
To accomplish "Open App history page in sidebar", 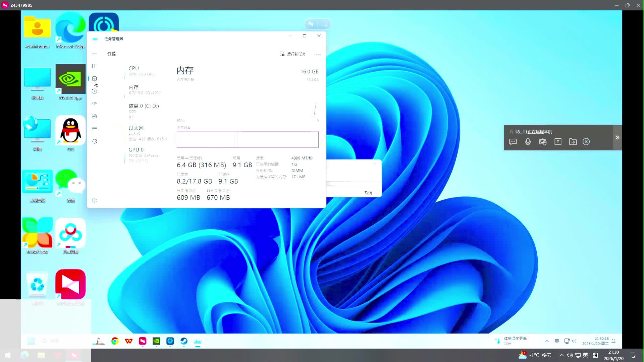I will (x=94, y=91).
